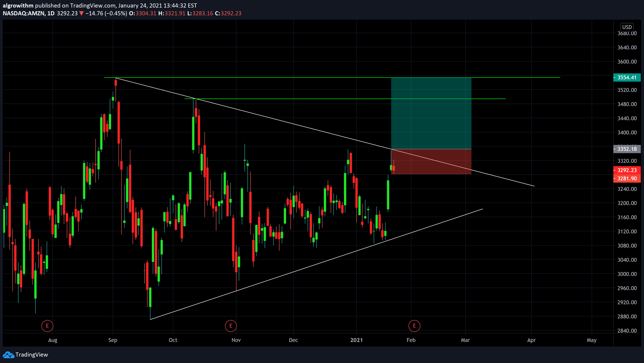
Task: Click the 3400.00 price axis label
Action: pyautogui.click(x=627, y=132)
